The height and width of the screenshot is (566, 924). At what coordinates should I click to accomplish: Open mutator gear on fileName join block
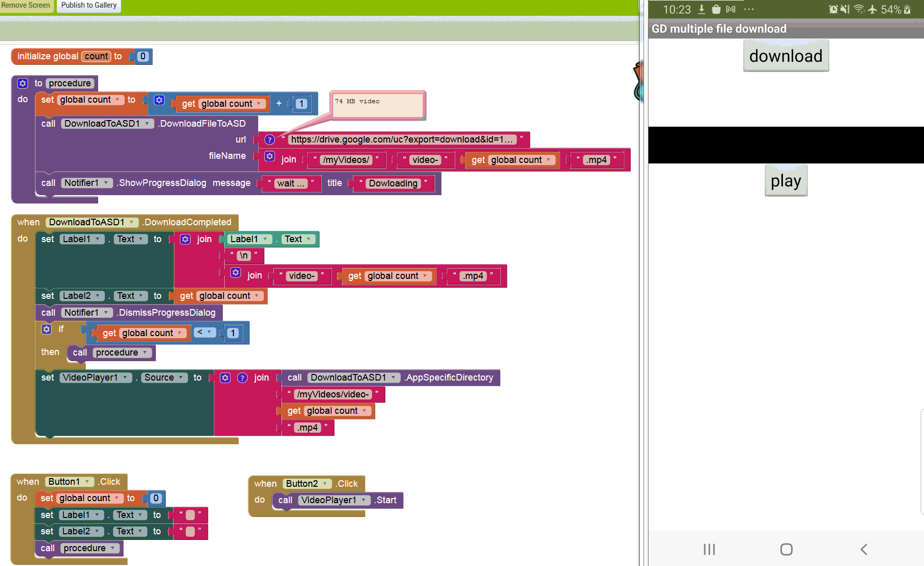[270, 156]
